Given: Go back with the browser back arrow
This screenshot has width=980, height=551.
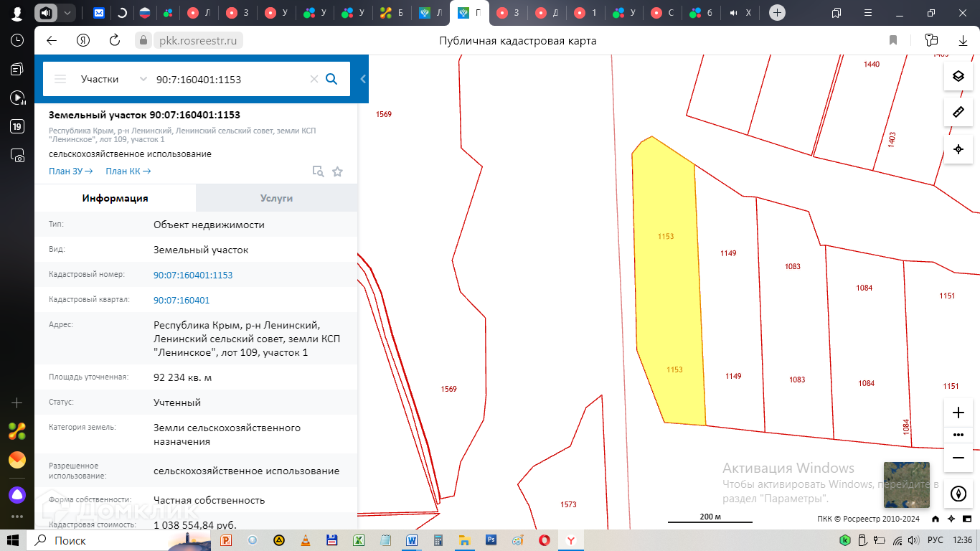Looking at the screenshot, I should (51, 40).
